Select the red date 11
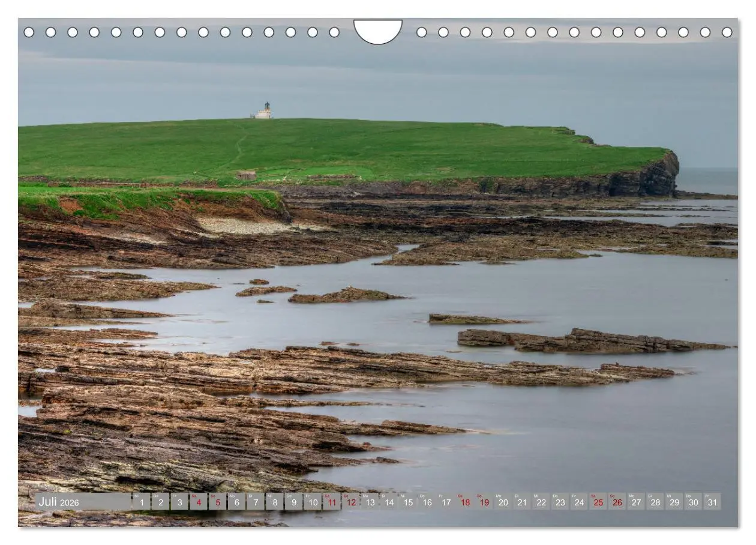Image resolution: width=756 pixels, height=545 pixels. 332,502
